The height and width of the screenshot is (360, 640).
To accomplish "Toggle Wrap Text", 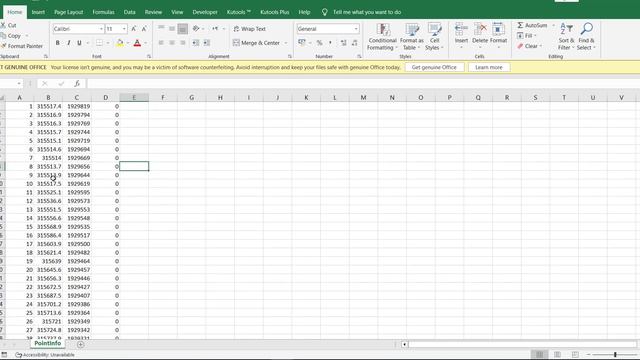I will coord(249,29).
